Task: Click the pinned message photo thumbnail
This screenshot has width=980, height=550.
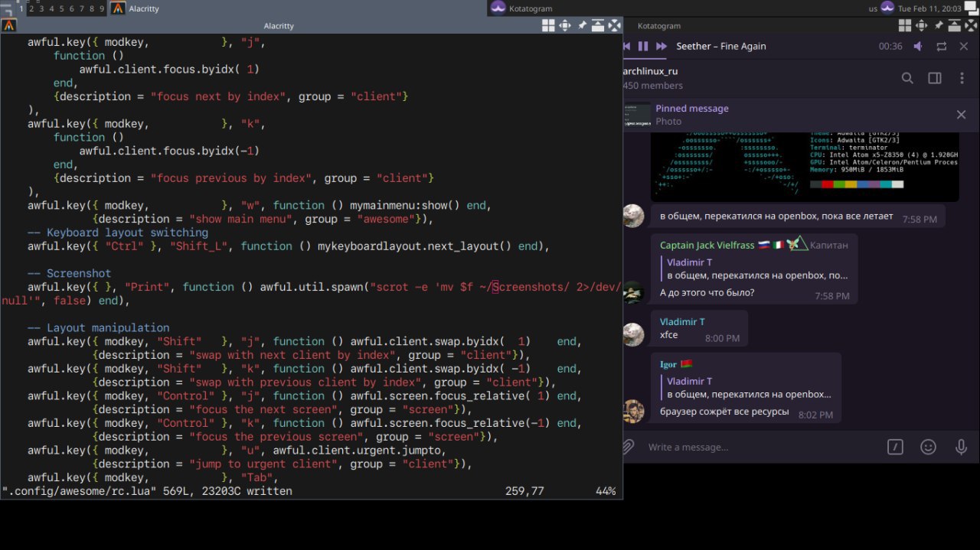Action: click(x=637, y=115)
